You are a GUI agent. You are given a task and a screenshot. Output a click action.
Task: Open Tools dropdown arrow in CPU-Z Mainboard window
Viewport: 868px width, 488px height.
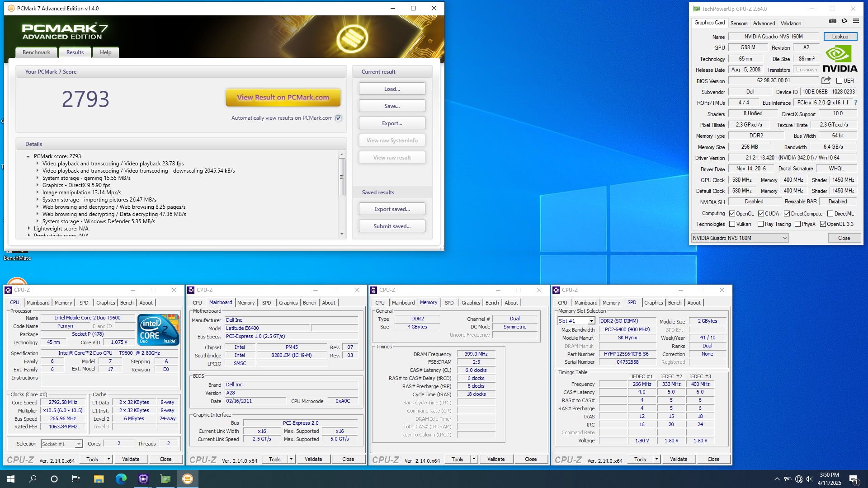click(x=291, y=459)
